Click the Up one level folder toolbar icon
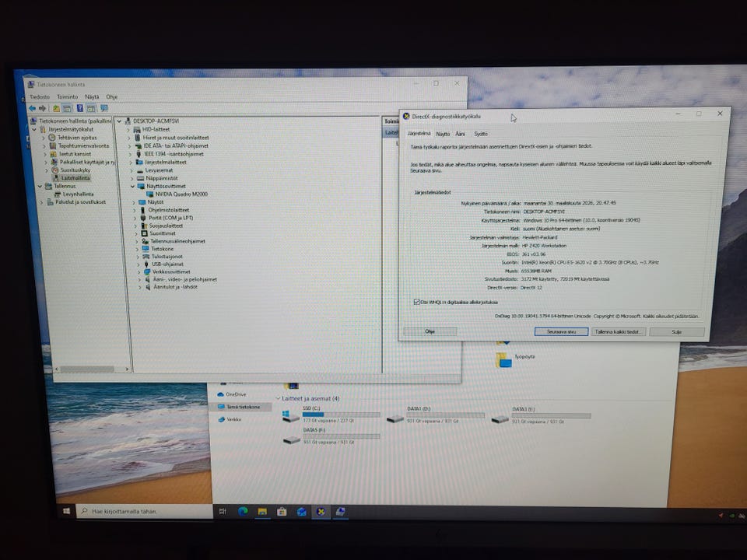The height and width of the screenshot is (560, 747). (56, 108)
